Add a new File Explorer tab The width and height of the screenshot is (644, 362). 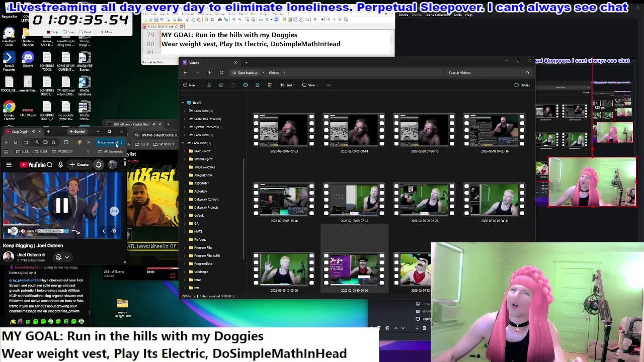tap(247, 63)
